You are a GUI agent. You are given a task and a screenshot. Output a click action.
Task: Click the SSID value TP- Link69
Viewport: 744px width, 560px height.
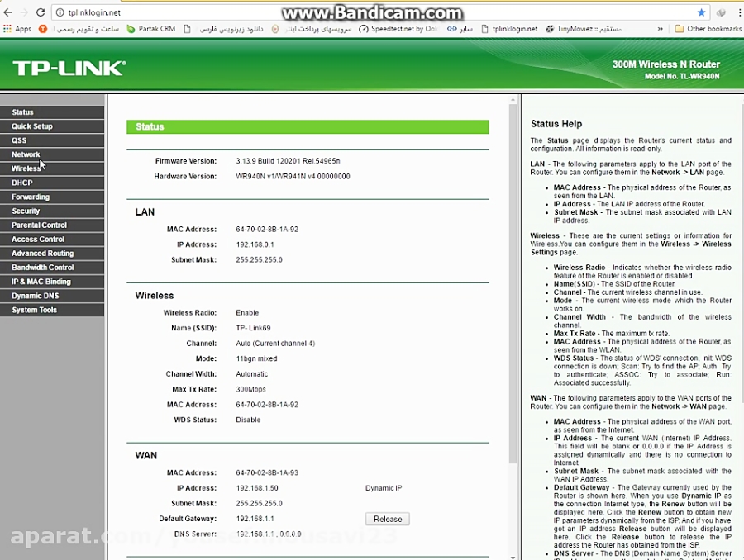click(253, 328)
